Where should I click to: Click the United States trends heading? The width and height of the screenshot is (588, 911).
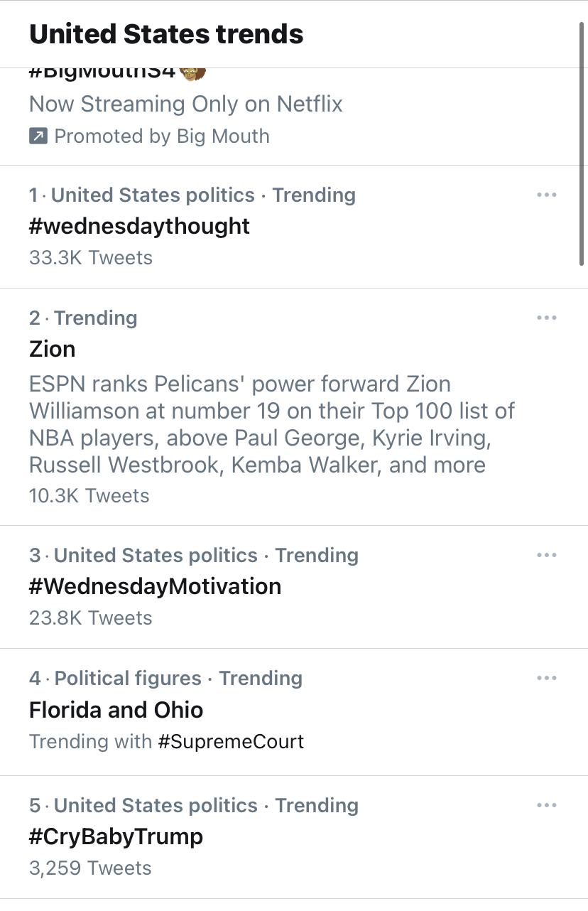click(166, 34)
